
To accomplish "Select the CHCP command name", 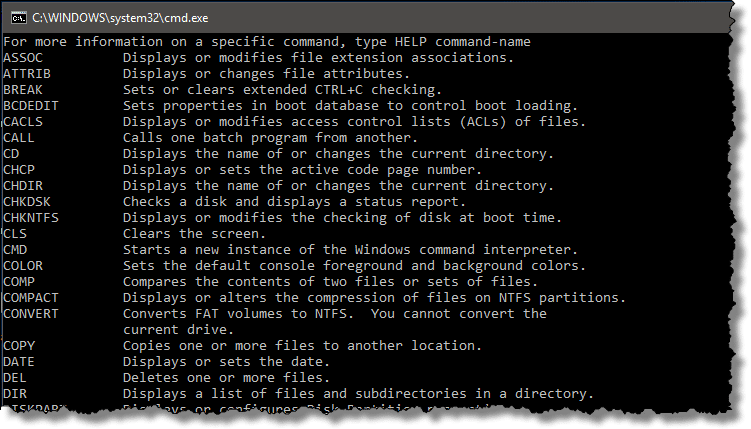I will [x=19, y=170].
